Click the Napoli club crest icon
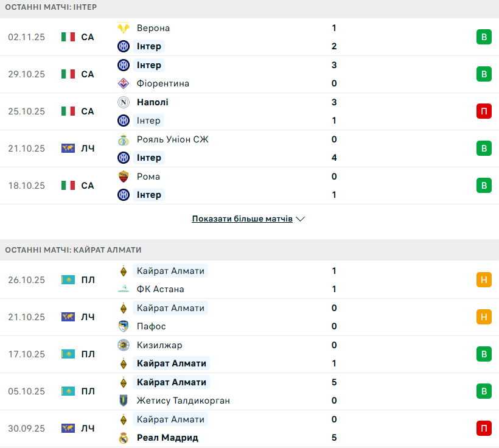Screen dimensions: 499x448 point(124,102)
